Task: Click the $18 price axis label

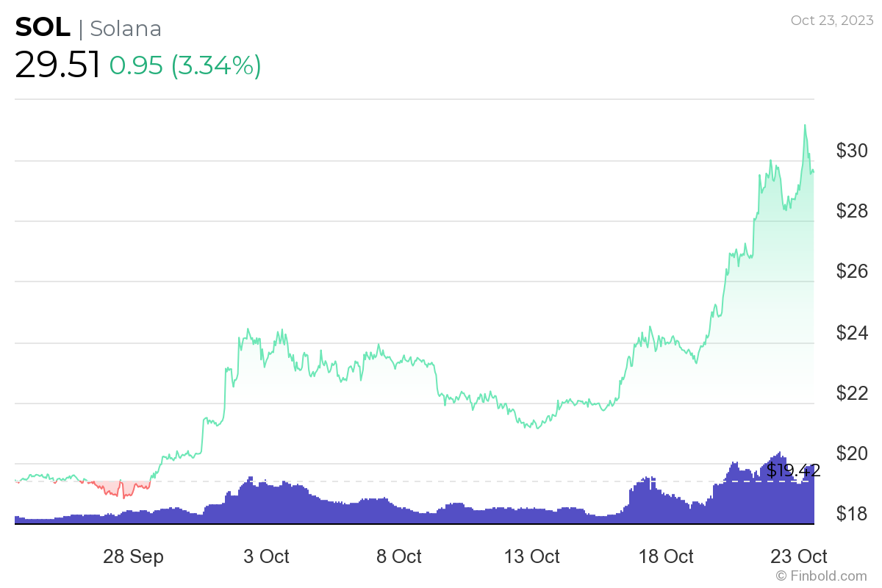Action: pyautogui.click(x=852, y=514)
